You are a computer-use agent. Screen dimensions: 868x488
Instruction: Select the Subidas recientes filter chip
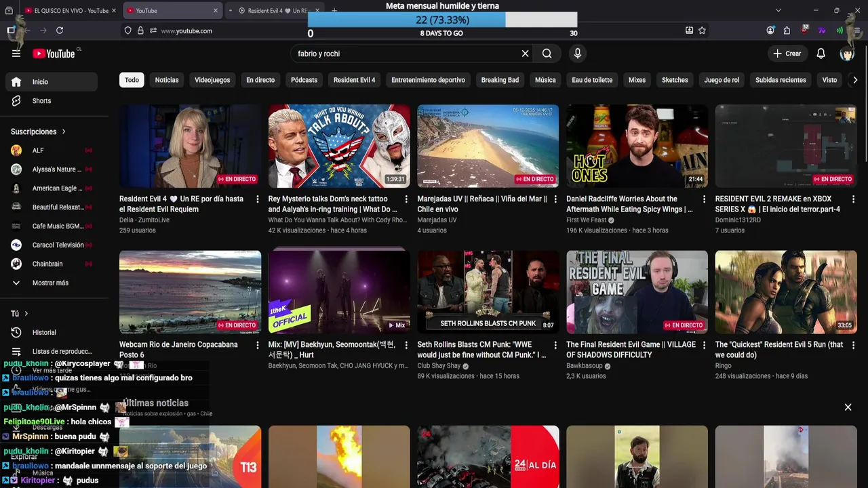(x=781, y=80)
